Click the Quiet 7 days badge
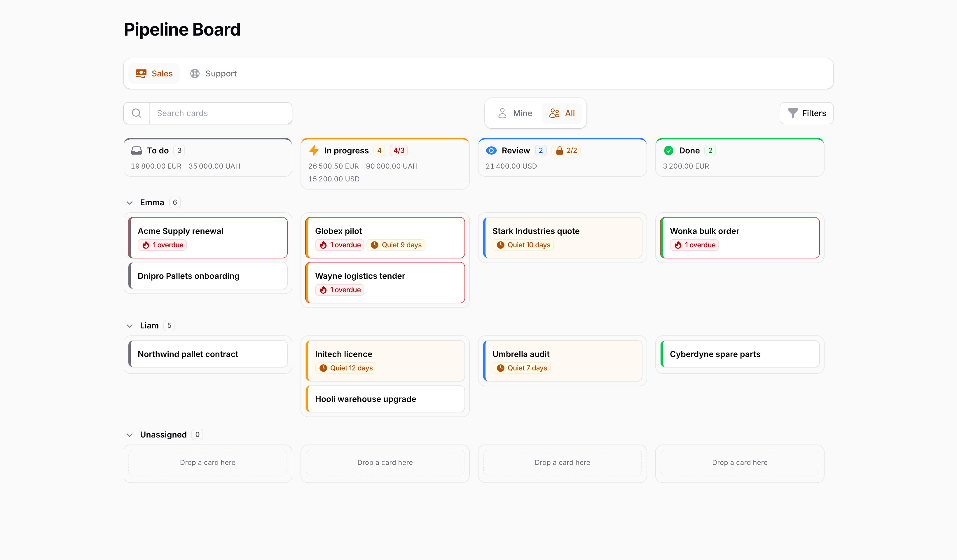 [x=521, y=368]
